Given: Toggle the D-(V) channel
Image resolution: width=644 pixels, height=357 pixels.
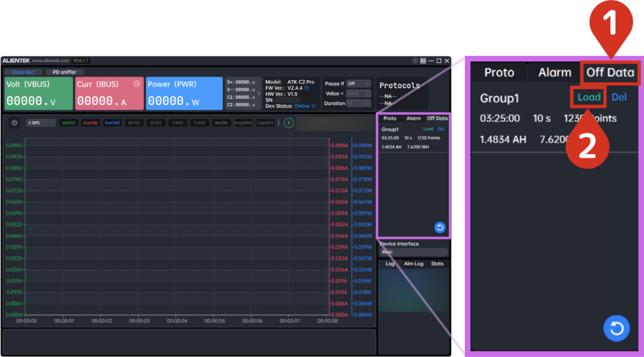Looking at the screenshot, I should tap(156, 123).
